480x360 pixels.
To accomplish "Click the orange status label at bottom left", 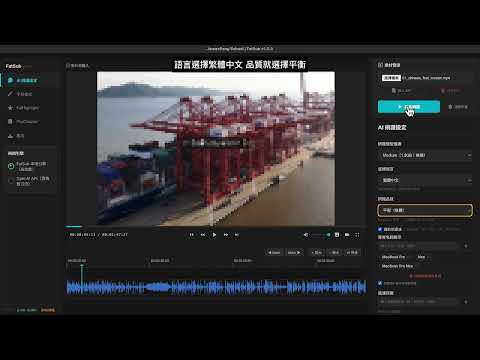I will click(48, 310).
